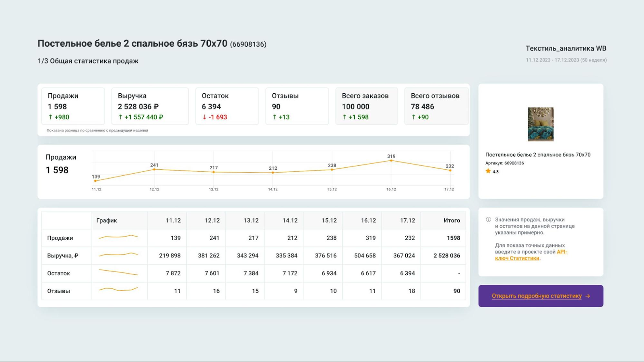Click the Продажи summary card
Image resolution: width=644 pixels, height=362 pixels.
[x=73, y=106]
